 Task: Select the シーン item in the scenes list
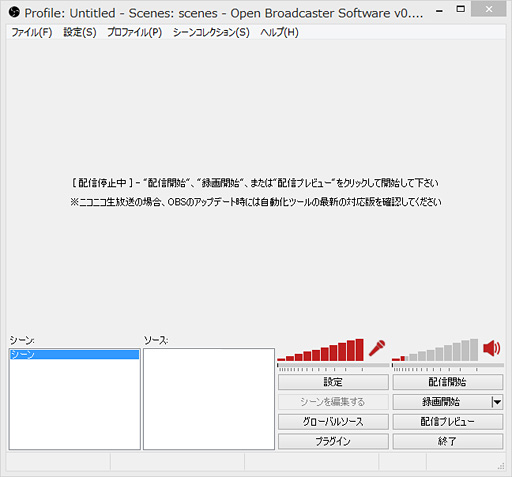coord(74,354)
